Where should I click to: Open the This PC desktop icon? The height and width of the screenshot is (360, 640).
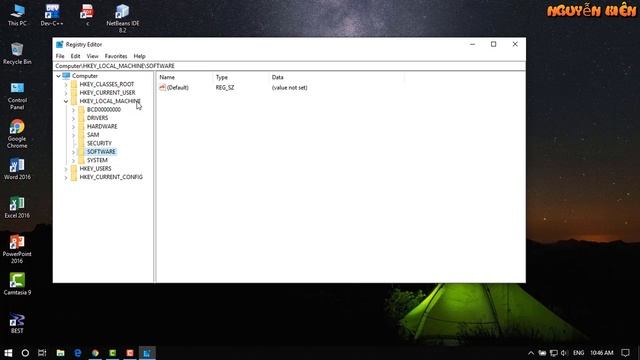[x=17, y=15]
